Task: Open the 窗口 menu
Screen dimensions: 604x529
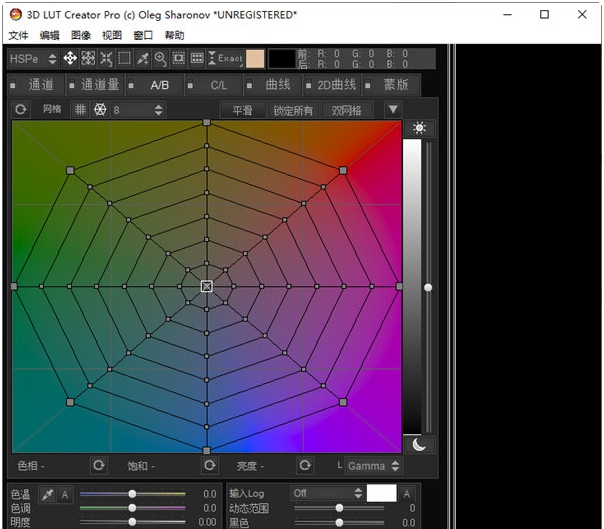Action: 143,35
